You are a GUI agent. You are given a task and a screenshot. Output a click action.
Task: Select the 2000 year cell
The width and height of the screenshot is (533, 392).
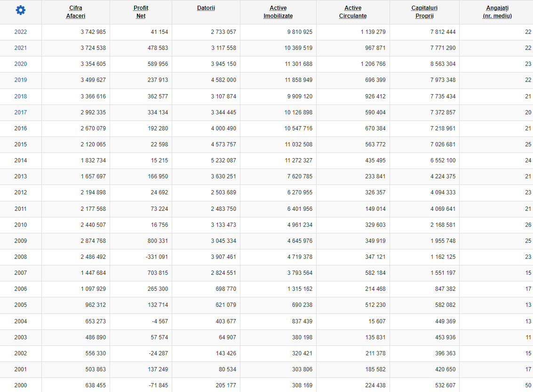coord(20,385)
